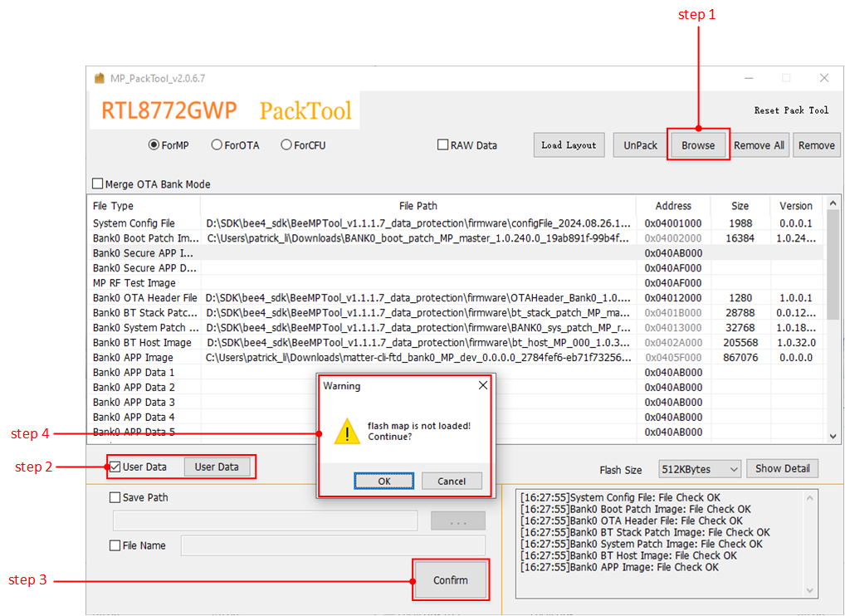Click Remove All button

pos(759,145)
